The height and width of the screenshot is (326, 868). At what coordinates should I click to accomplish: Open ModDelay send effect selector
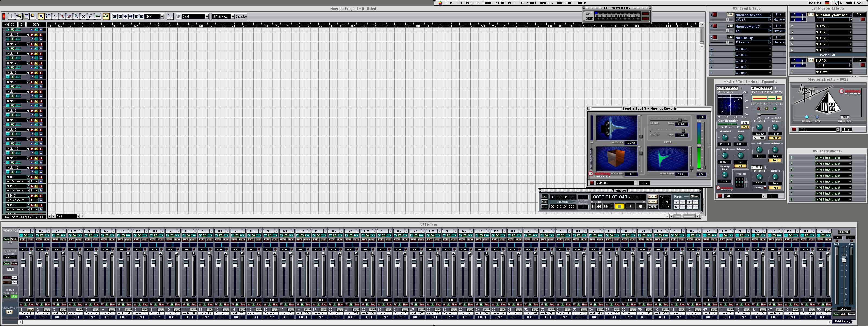tap(753, 38)
